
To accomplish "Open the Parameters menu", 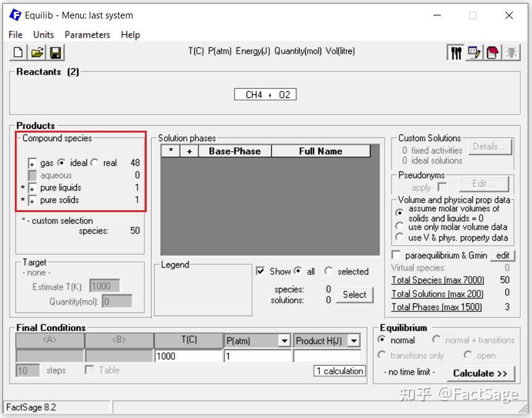I will tap(88, 35).
